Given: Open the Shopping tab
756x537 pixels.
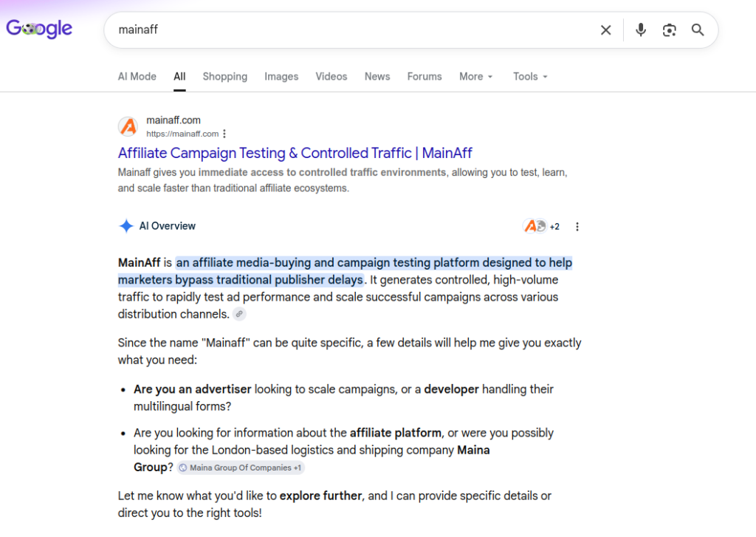Looking at the screenshot, I should click(224, 77).
